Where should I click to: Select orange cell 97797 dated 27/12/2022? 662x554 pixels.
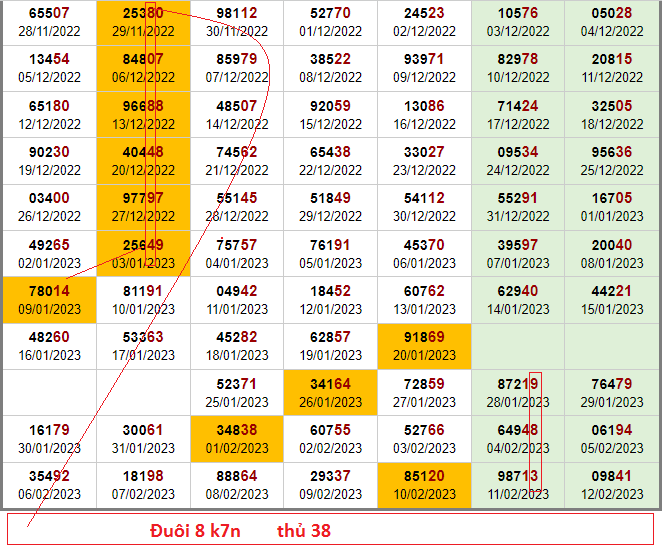[143, 208]
